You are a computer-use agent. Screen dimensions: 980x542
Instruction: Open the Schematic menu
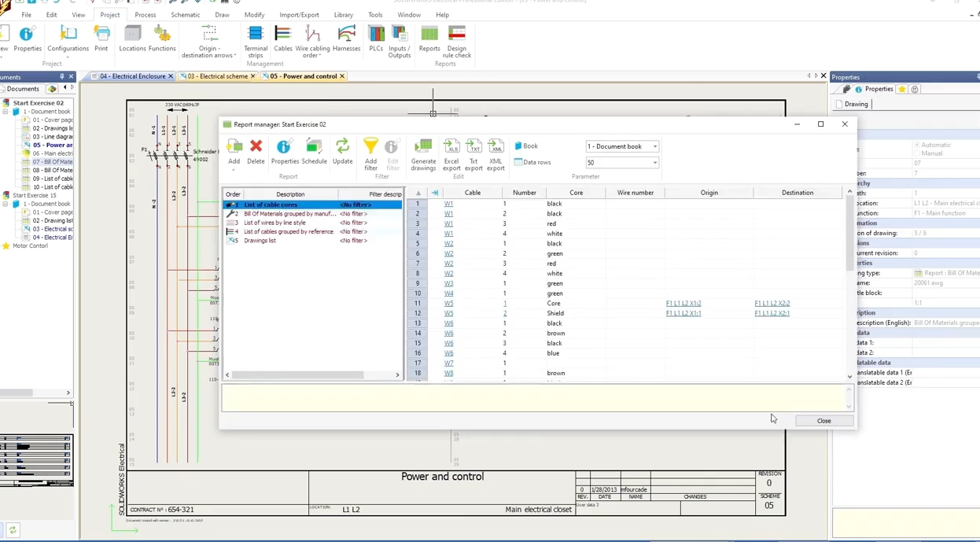[x=185, y=15]
